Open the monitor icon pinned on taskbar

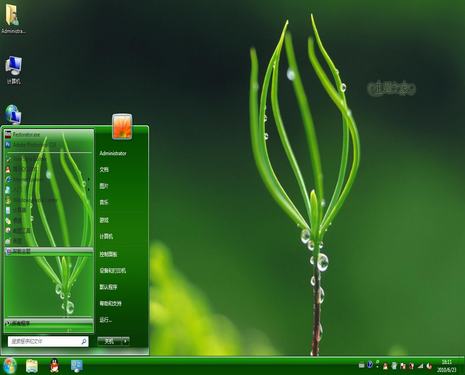77,366
